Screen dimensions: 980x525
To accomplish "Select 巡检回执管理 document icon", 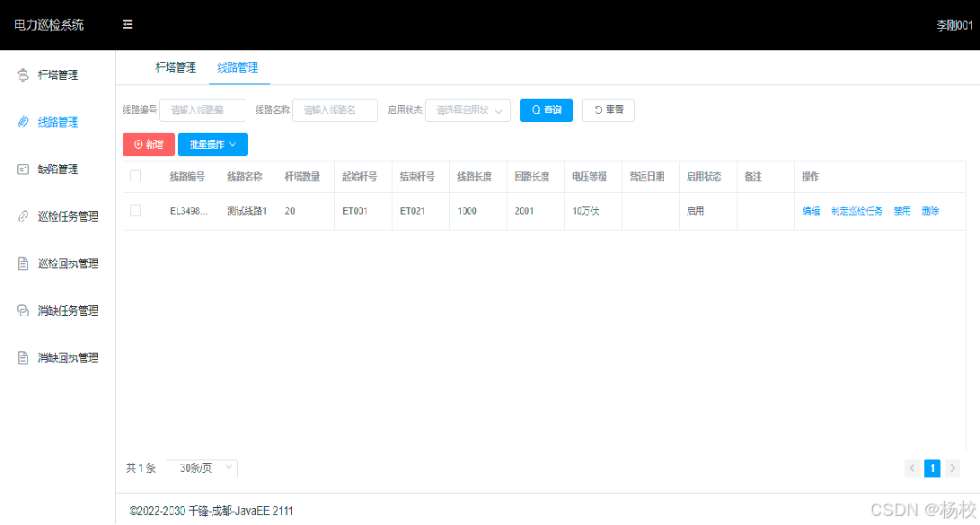I will (x=25, y=263).
